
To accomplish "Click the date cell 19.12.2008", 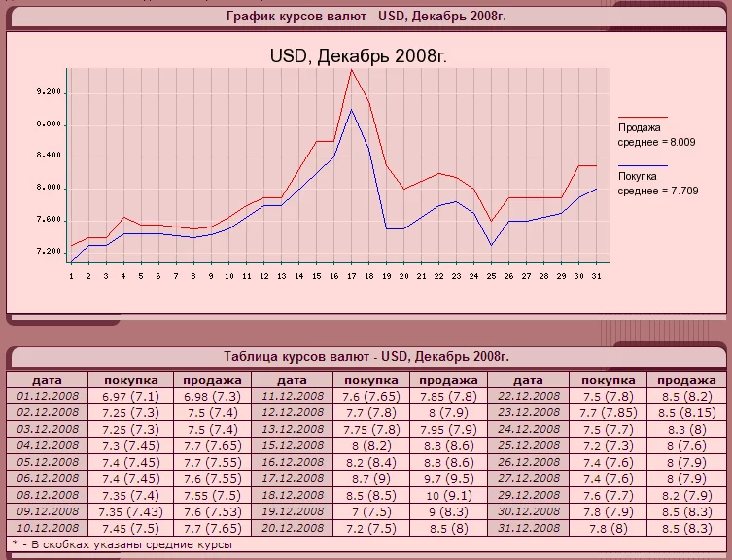I will pyautogui.click(x=293, y=512).
